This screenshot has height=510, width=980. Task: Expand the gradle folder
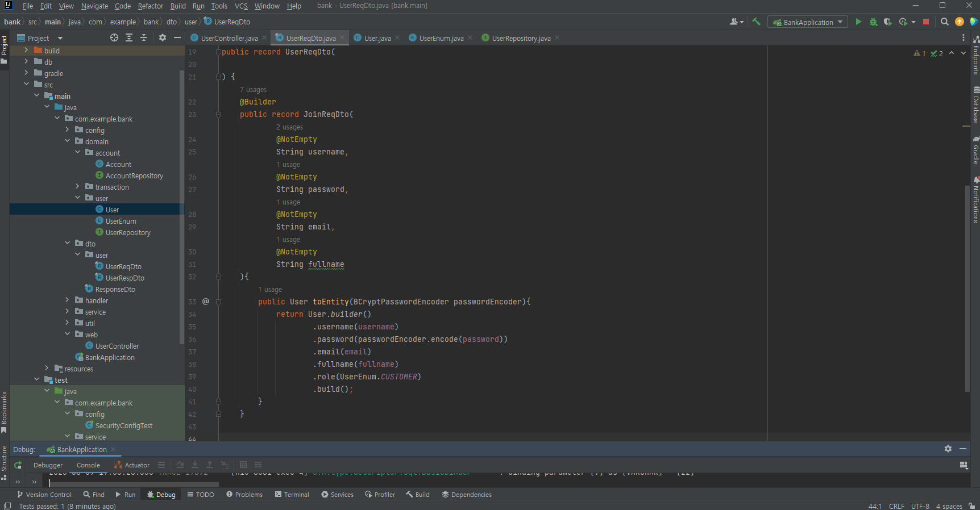tap(26, 73)
